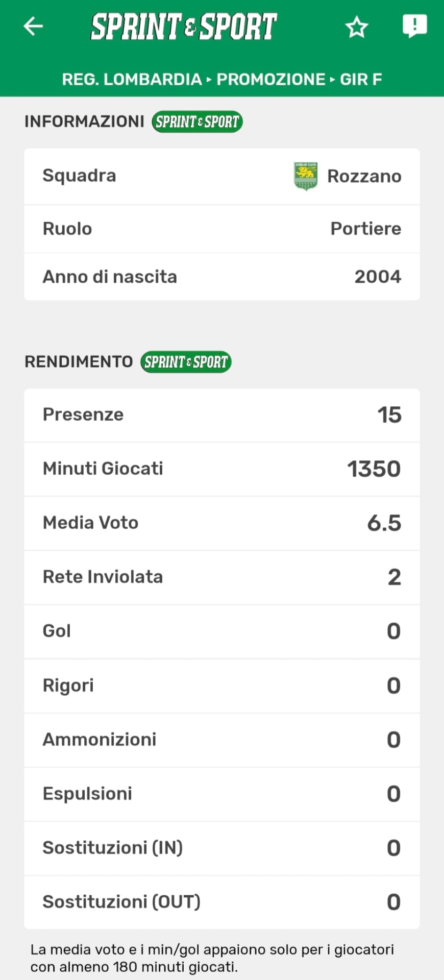The image size is (444, 980).
Task: Open REG. LOMBARDIA breadcrumb
Action: click(132, 79)
